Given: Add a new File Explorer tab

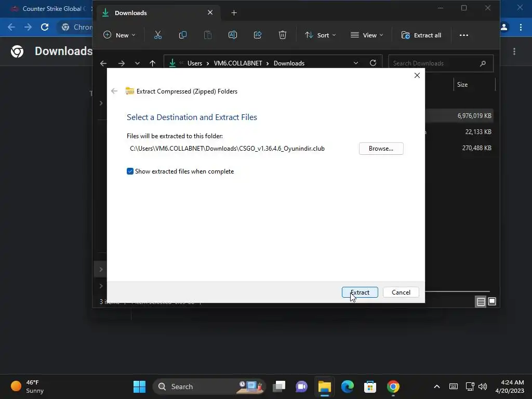Looking at the screenshot, I should pyautogui.click(x=234, y=13).
